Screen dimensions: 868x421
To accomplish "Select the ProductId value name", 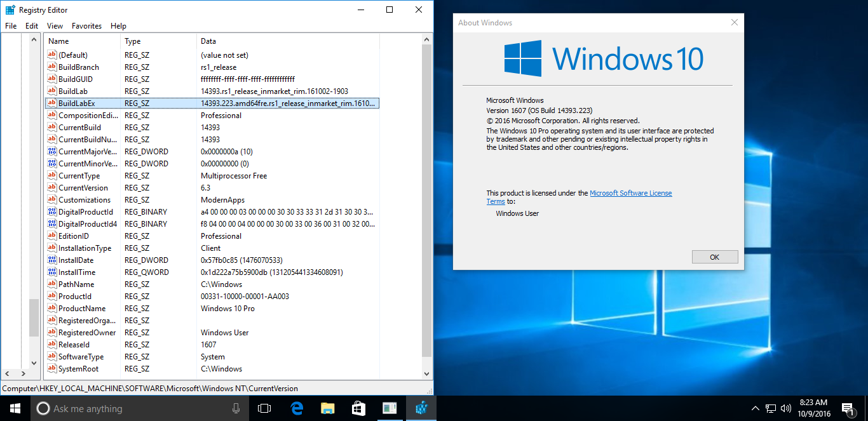I will pyautogui.click(x=75, y=297).
